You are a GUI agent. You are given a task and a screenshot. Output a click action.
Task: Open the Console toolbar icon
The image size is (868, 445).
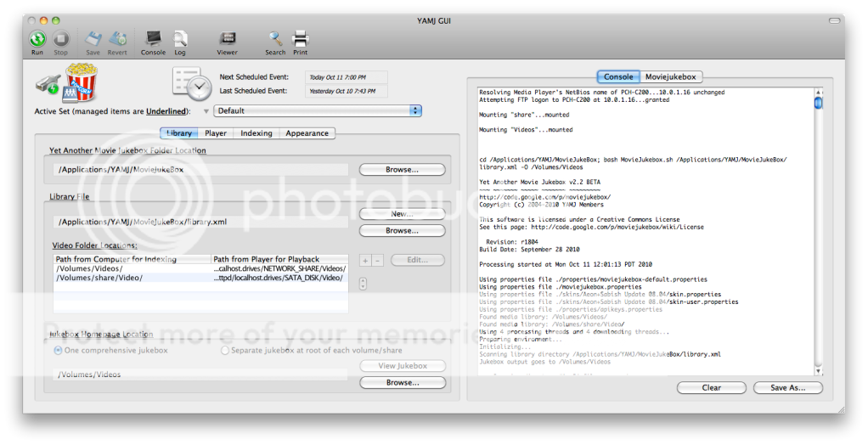(154, 39)
